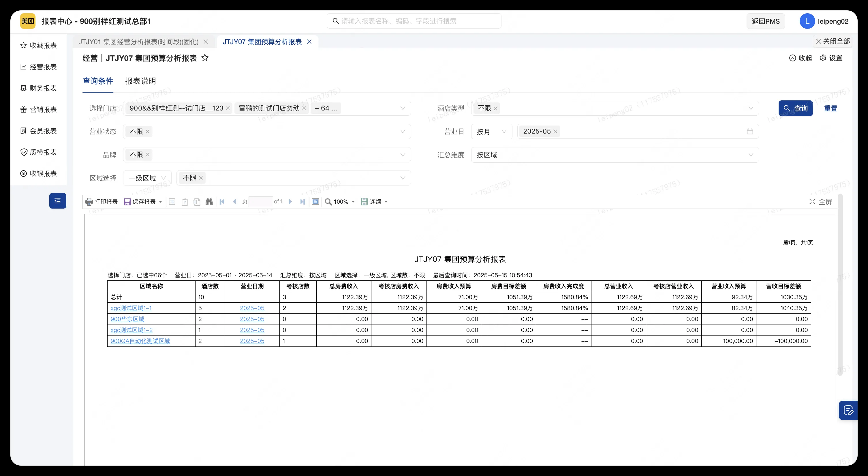Select the 查询条件 tab
Screen dimensions: 868x476
[98, 81]
